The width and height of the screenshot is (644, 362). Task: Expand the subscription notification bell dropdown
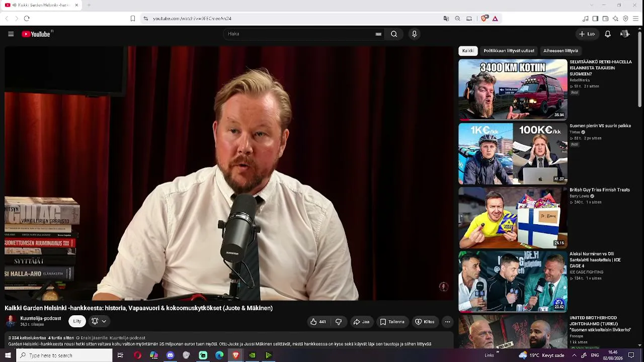(x=99, y=321)
